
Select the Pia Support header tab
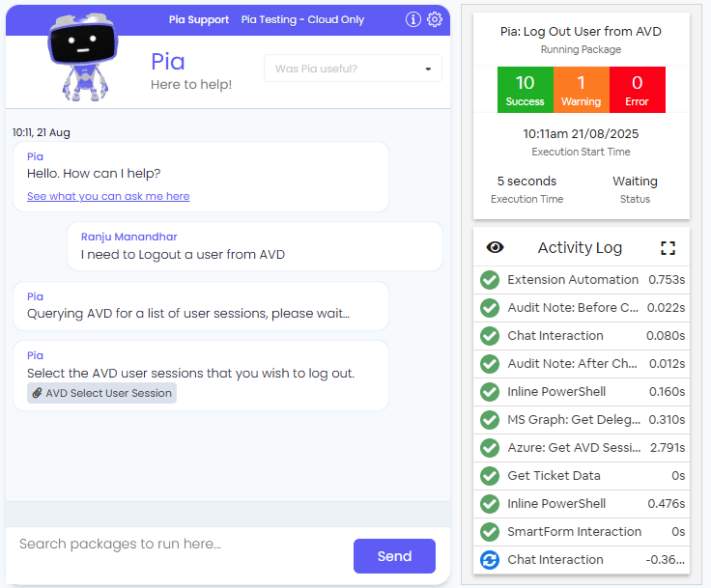coord(197,19)
